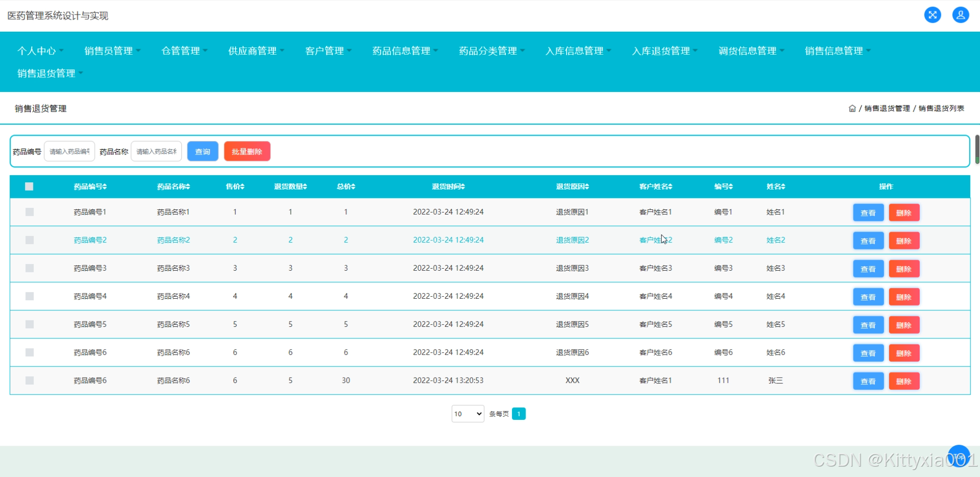Sort by 总价 column header
Screen dimensions: 980x477
point(346,187)
